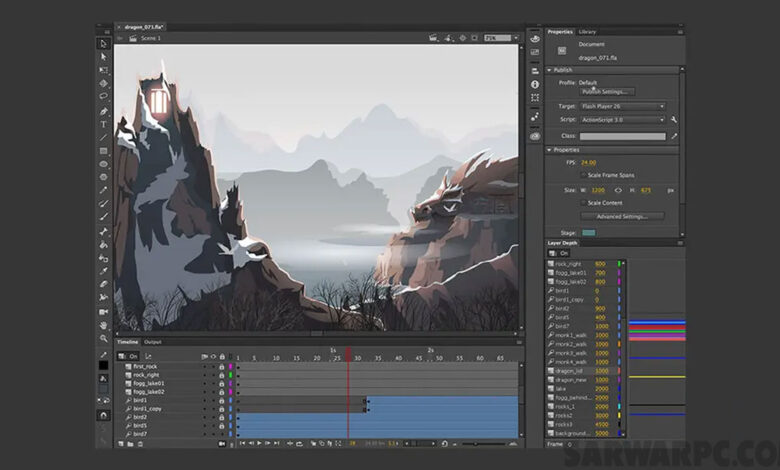The width and height of the screenshot is (780, 470).
Task: Enable Scale Content checkbox
Action: [583, 203]
